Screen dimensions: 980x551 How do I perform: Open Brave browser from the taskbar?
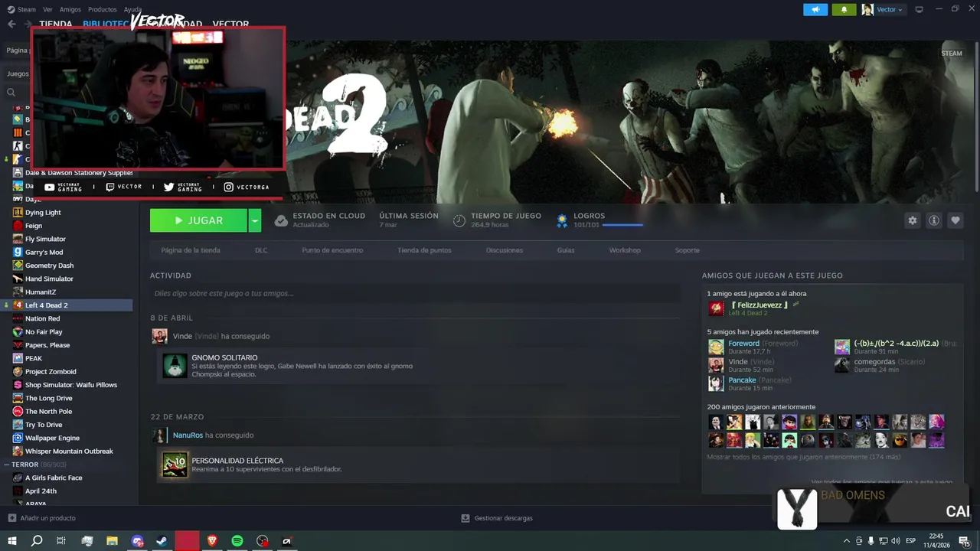(x=212, y=541)
